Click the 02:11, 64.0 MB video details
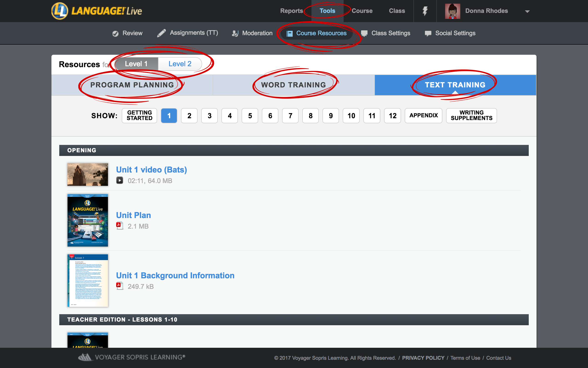 coord(150,181)
